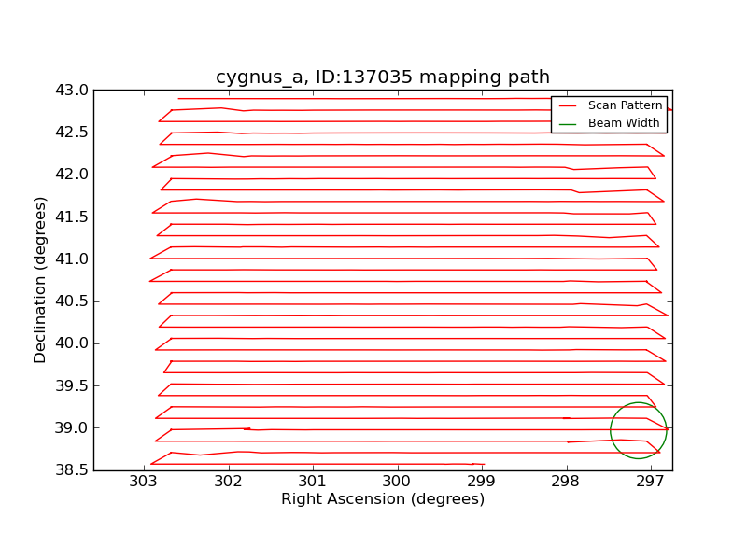Click the 301 right ascension tick label
The width and height of the screenshot is (747, 560).
coord(313,482)
